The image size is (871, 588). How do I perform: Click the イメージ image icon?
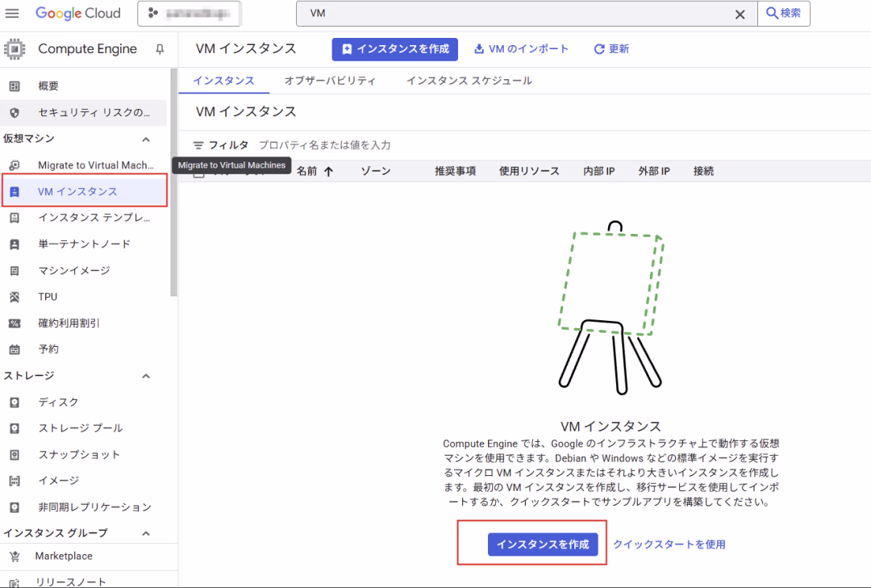click(15, 482)
